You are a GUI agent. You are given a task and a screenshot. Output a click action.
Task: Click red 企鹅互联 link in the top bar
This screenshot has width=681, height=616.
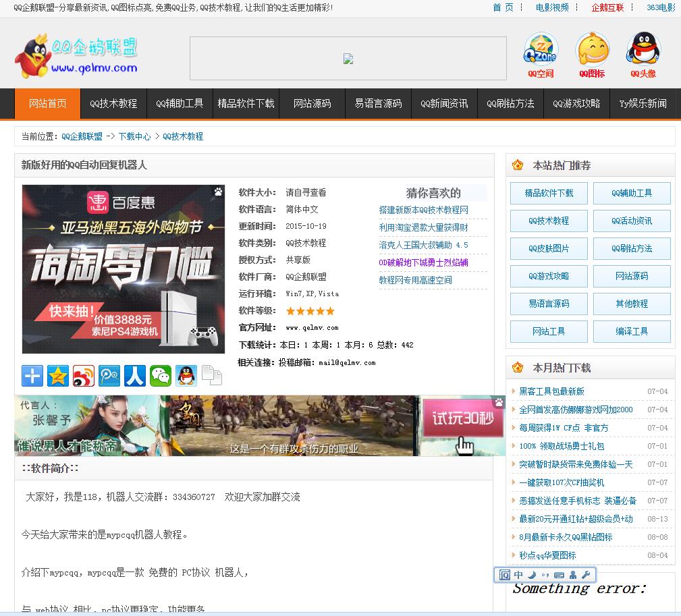(607, 7)
